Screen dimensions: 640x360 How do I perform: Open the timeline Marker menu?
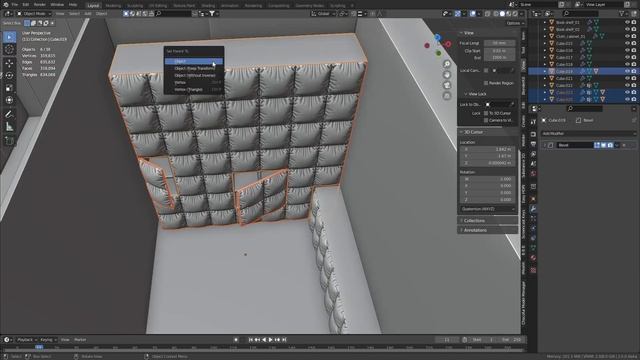coord(80,340)
